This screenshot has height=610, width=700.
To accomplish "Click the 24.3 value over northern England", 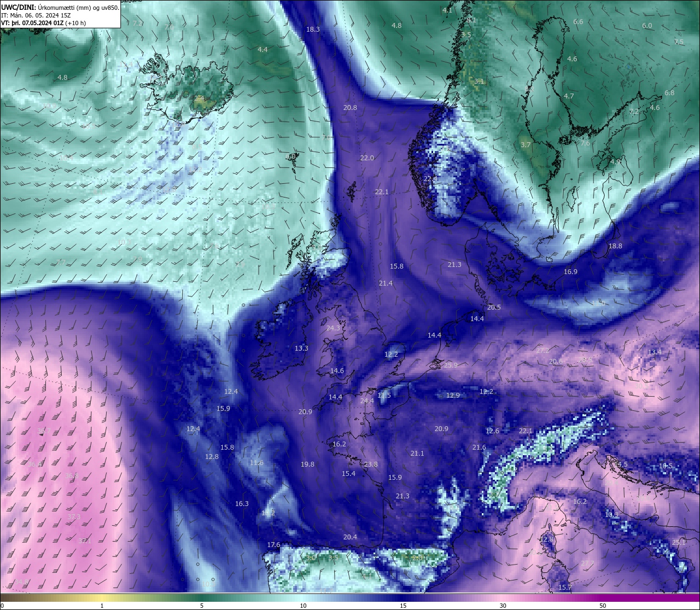I will pyautogui.click(x=333, y=328).
